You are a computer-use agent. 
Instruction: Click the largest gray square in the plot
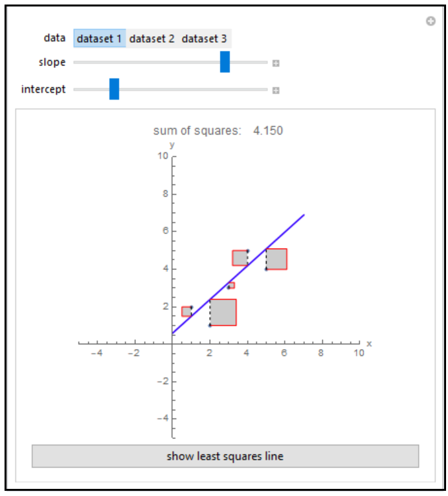coord(223,312)
